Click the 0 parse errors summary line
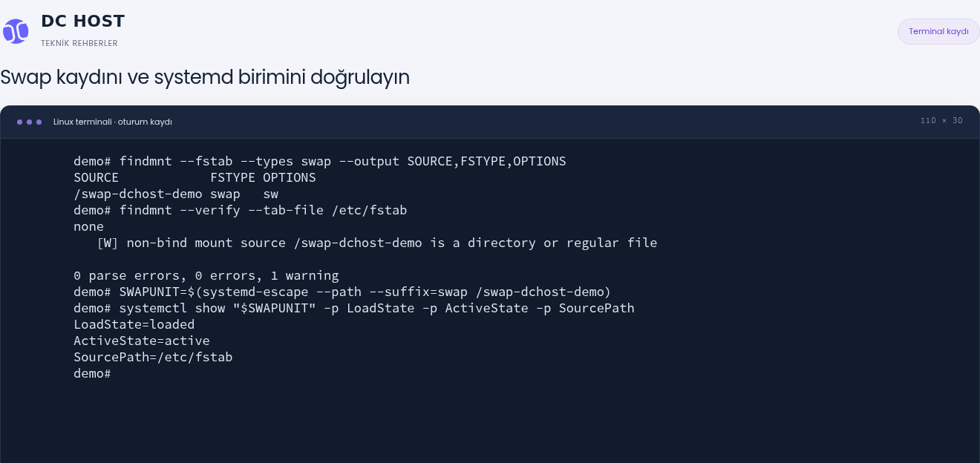Viewport: 980px width, 463px height. point(206,275)
